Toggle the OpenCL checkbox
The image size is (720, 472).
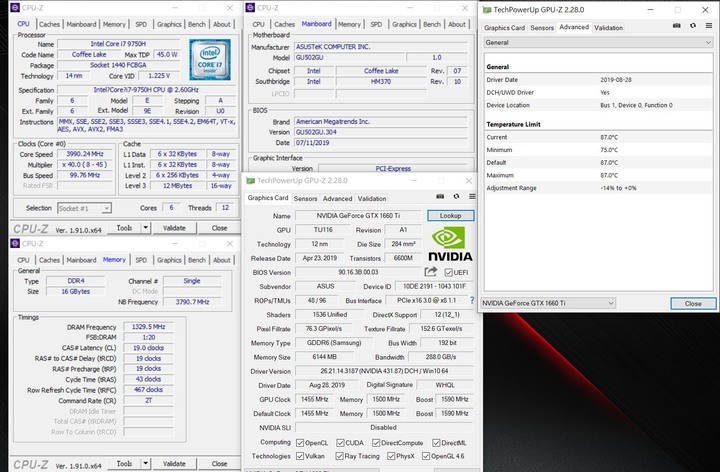[x=300, y=443]
